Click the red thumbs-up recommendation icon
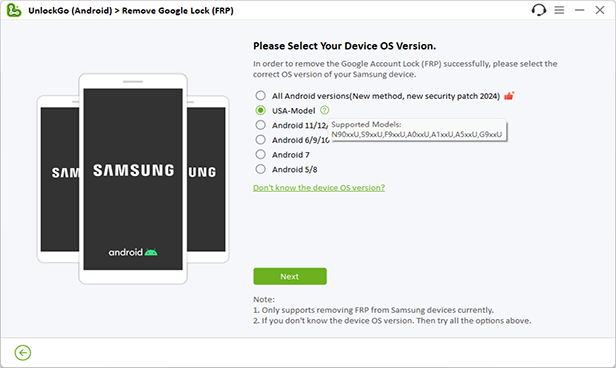This screenshot has width=616, height=368. coord(509,96)
